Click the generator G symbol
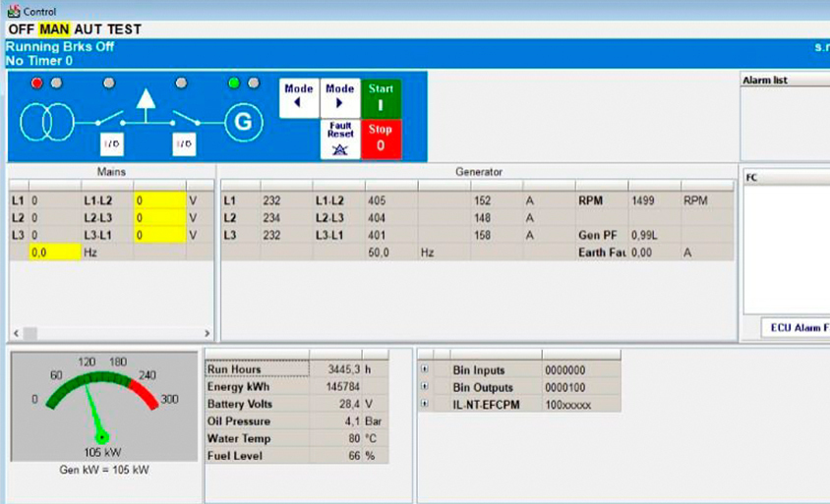Image resolution: width=830 pixels, height=504 pixels. pos(244,122)
